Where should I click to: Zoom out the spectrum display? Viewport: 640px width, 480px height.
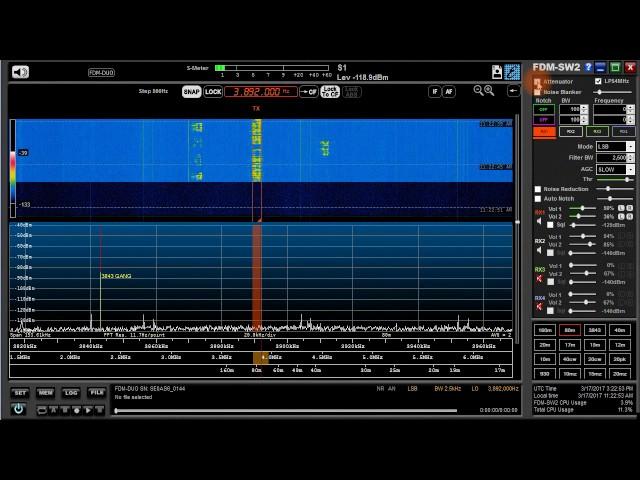point(478,91)
